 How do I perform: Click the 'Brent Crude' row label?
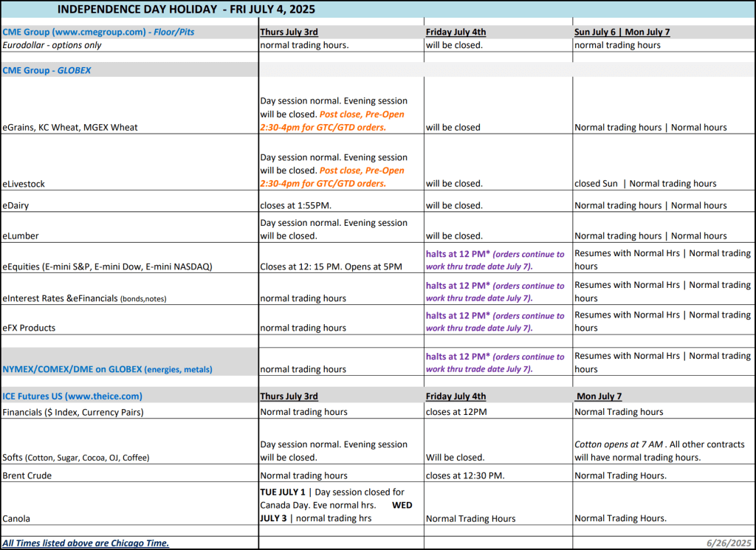click(27, 475)
